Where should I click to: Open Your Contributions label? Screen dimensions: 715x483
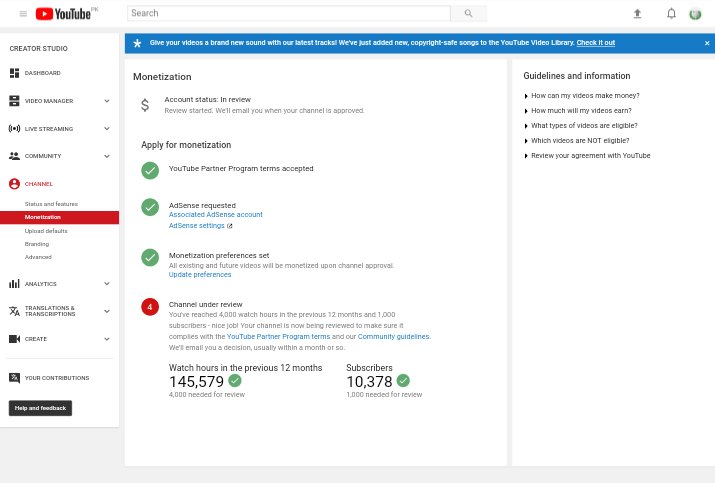pos(57,378)
